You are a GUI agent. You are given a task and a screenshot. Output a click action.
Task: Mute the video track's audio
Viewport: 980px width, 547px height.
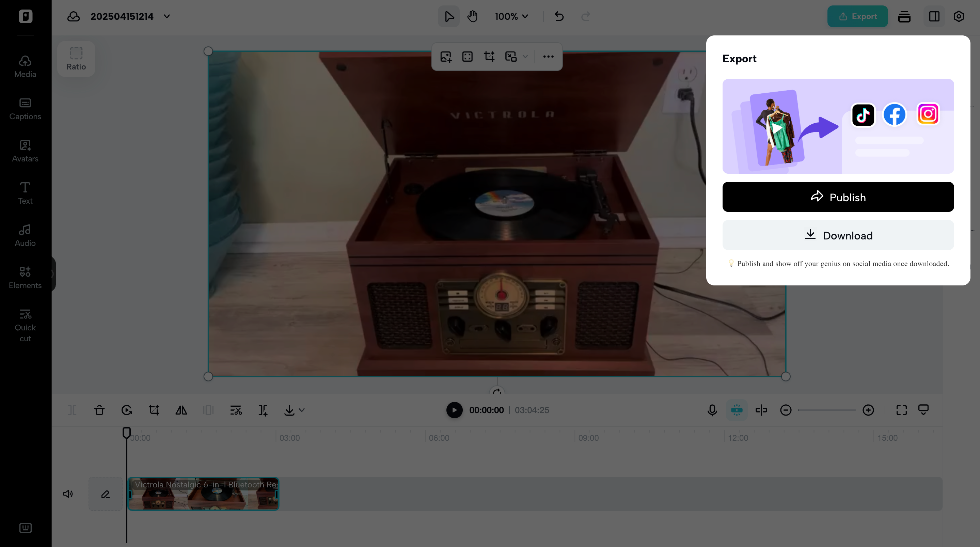pyautogui.click(x=68, y=494)
